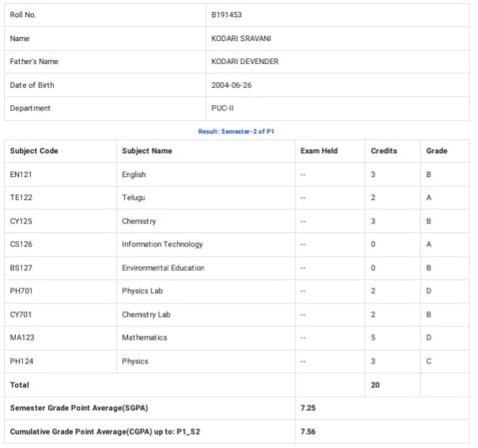
Task: Select the SGPA value 7.25
Action: tap(308, 408)
